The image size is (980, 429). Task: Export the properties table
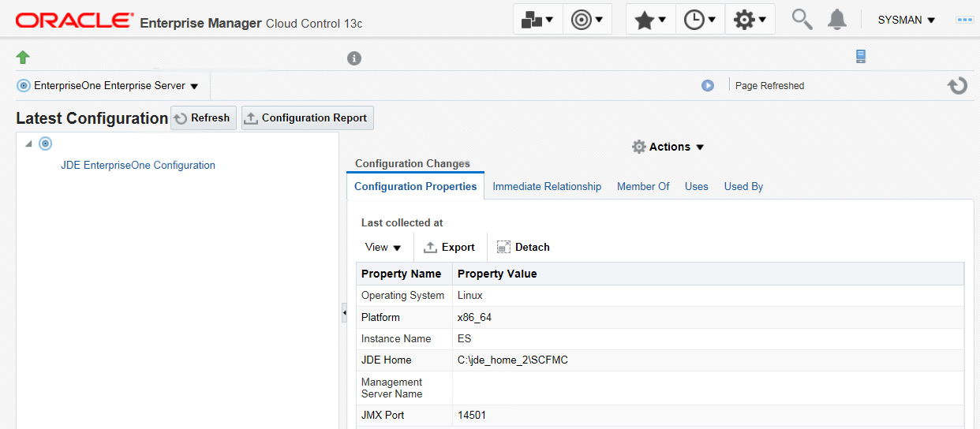(449, 248)
